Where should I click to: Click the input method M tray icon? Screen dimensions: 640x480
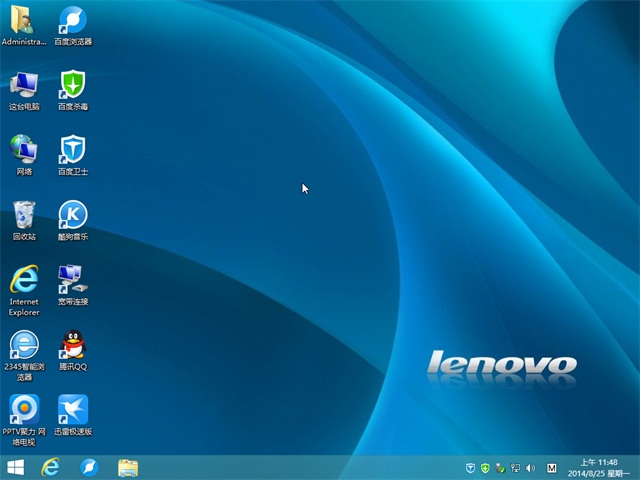[x=552, y=467]
